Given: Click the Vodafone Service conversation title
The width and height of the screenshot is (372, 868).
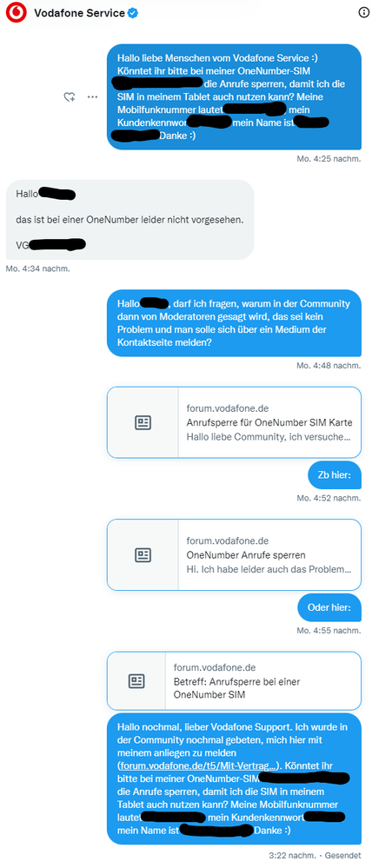Looking at the screenshot, I should click(79, 13).
